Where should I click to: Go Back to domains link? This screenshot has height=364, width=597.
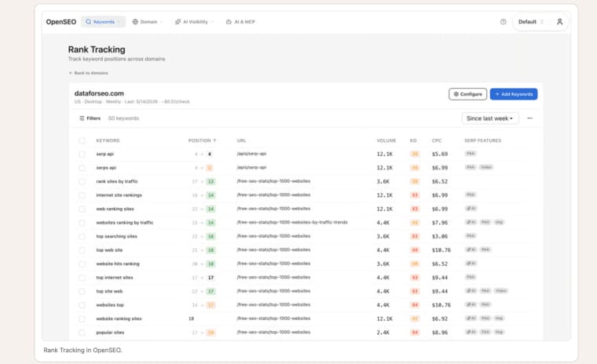[88, 73]
